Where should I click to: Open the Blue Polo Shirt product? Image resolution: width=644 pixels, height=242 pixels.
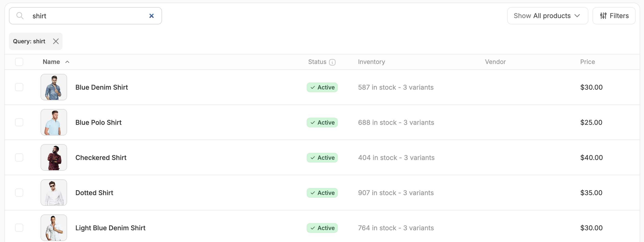98,123
